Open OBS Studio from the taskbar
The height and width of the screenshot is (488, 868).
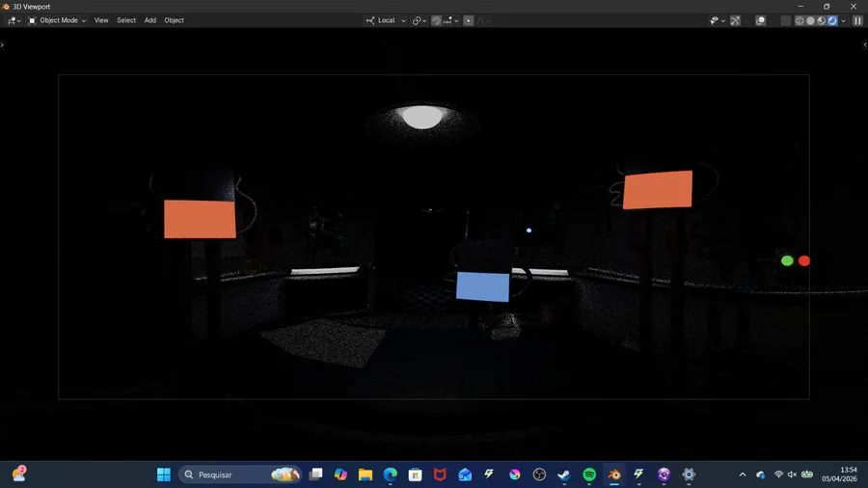[x=540, y=474]
